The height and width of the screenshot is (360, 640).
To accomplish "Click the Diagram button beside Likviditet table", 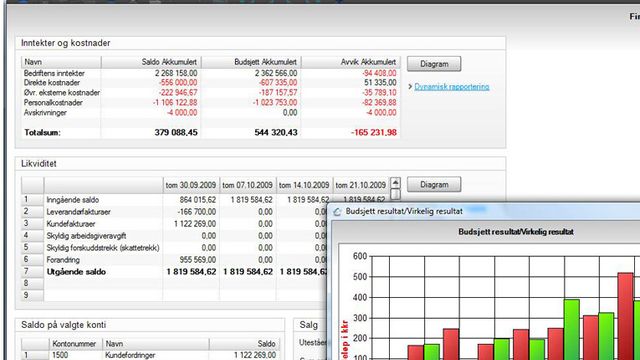I will tap(434, 184).
